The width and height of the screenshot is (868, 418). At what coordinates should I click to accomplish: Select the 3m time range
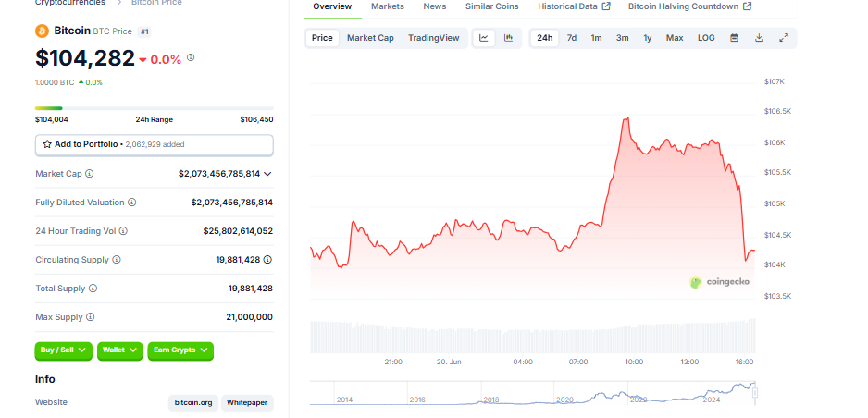click(622, 38)
